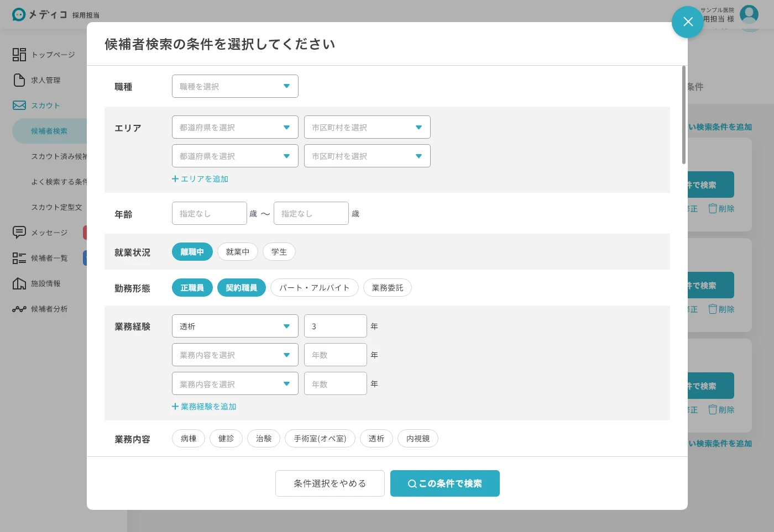Screen dimensions: 774x532
Task: Go to トップページ menu item
Action: click(x=53, y=55)
